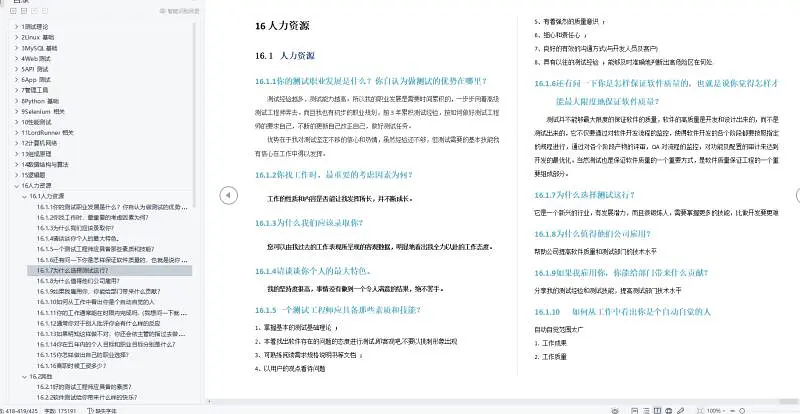
Task: Click the heading 16.1 人力资源 in the page
Action: point(285,56)
